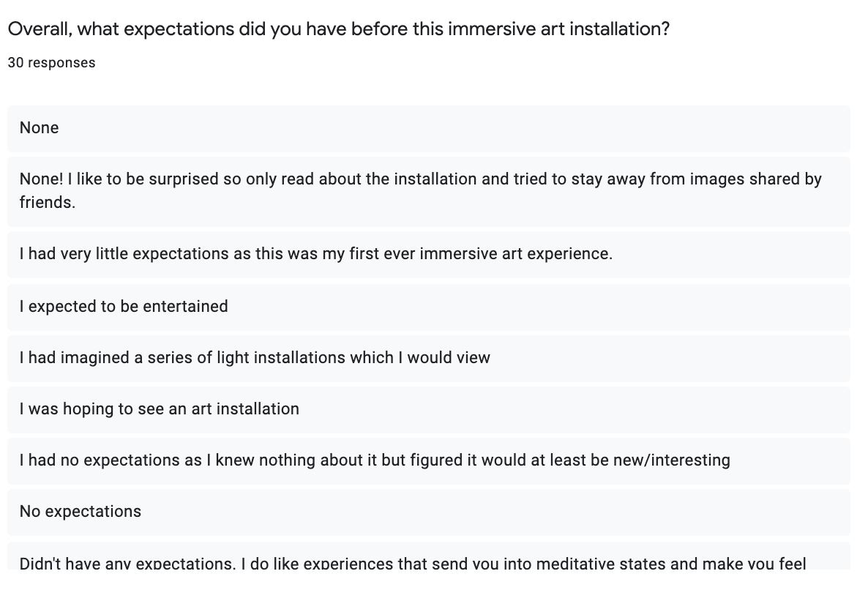
Task: Click the "I expected to be entertained" response
Action: coord(124,306)
